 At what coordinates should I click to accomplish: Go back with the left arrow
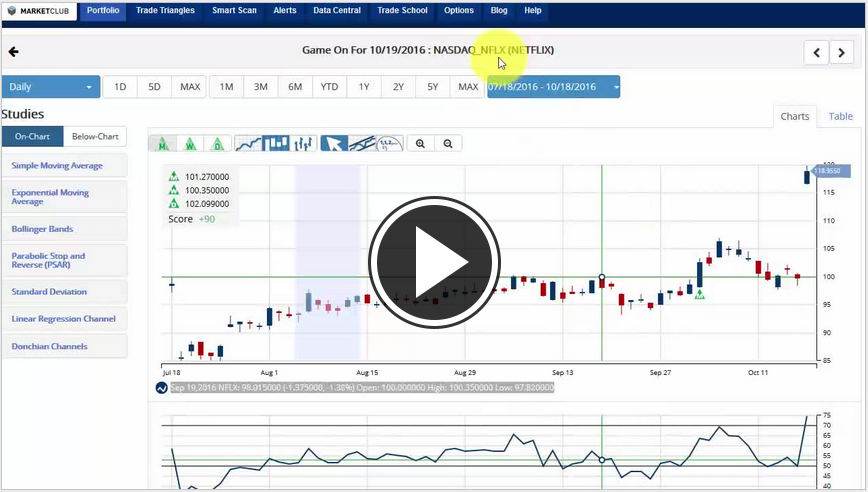[14, 52]
